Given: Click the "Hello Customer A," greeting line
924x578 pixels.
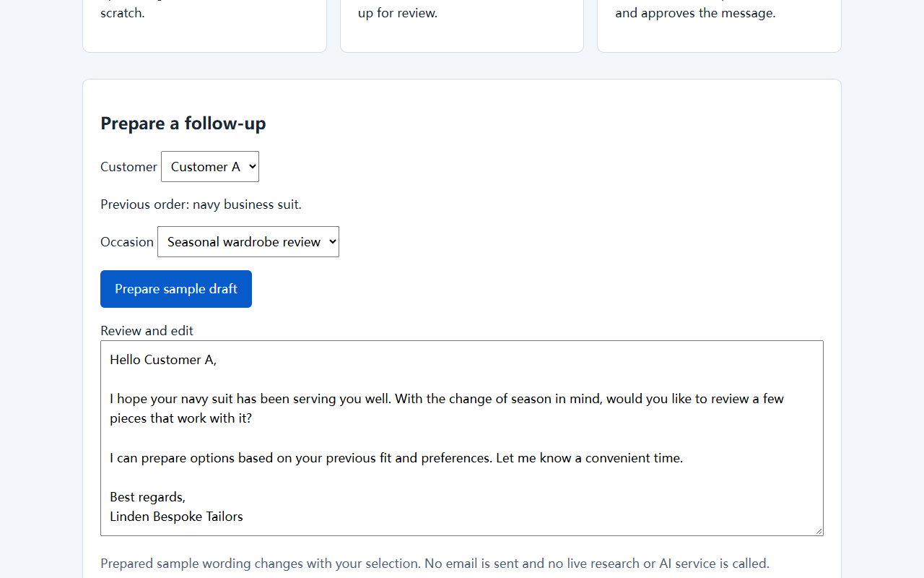Looking at the screenshot, I should [163, 360].
